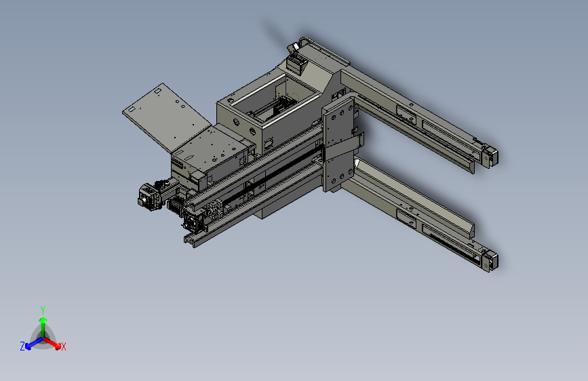The height and width of the screenshot is (381, 588).
Task: Select the vertical mounting plate with bolt holes
Action: point(338,144)
